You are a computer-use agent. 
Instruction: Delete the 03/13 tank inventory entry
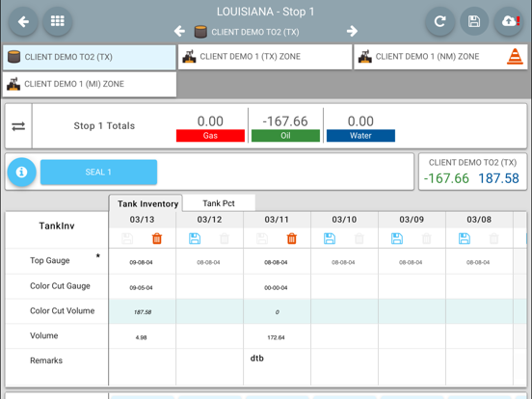[157, 238]
